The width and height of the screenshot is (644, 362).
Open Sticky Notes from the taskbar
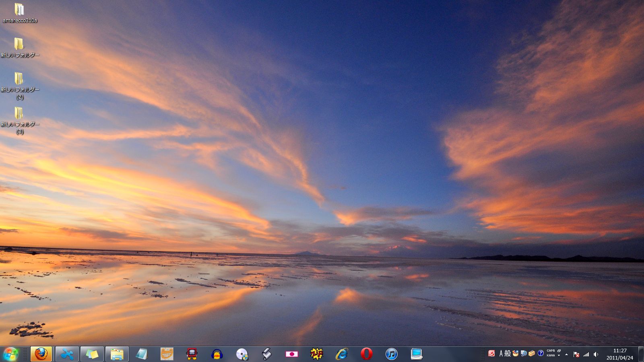(92, 354)
